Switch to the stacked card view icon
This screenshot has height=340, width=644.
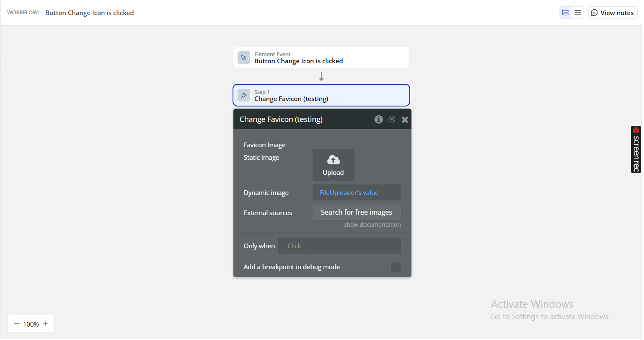565,13
